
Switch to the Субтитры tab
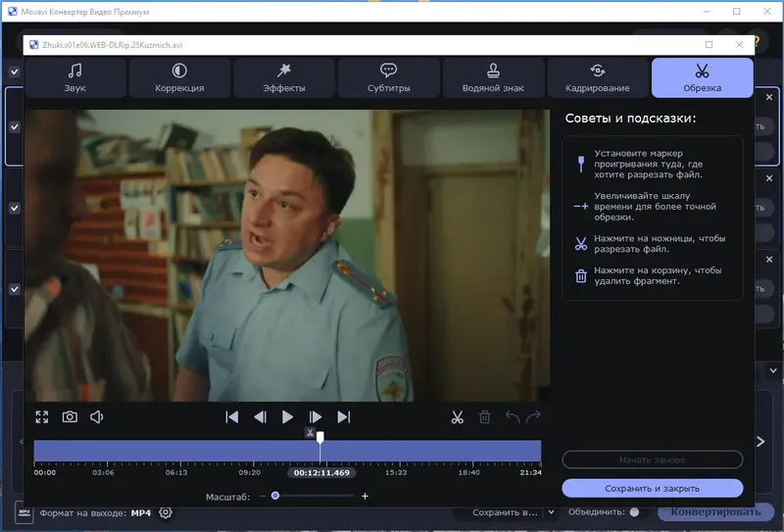(388, 77)
